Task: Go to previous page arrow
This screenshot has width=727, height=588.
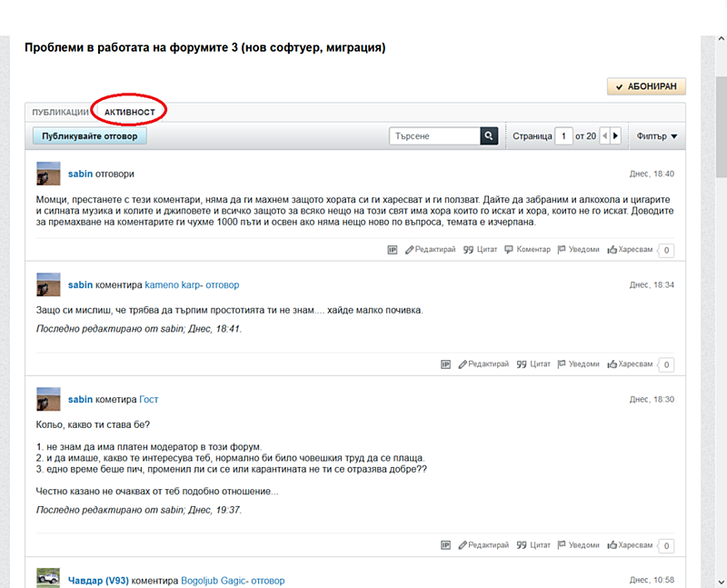Action: click(x=604, y=136)
